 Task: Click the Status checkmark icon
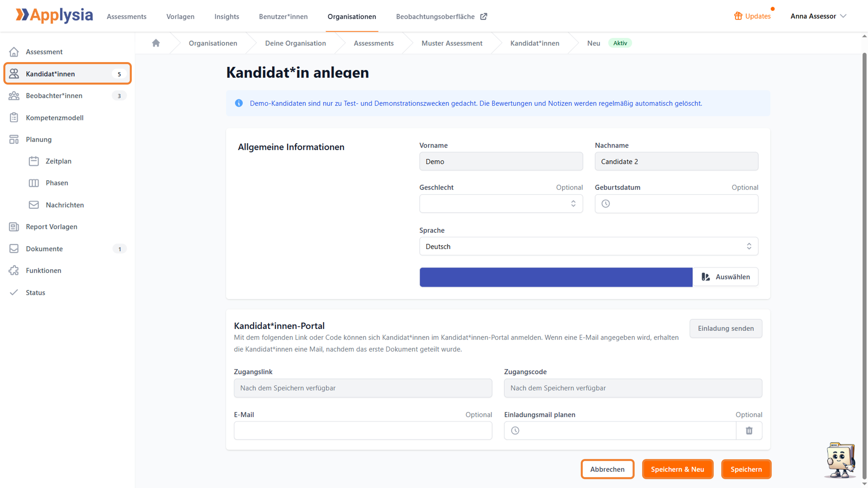[14, 292]
